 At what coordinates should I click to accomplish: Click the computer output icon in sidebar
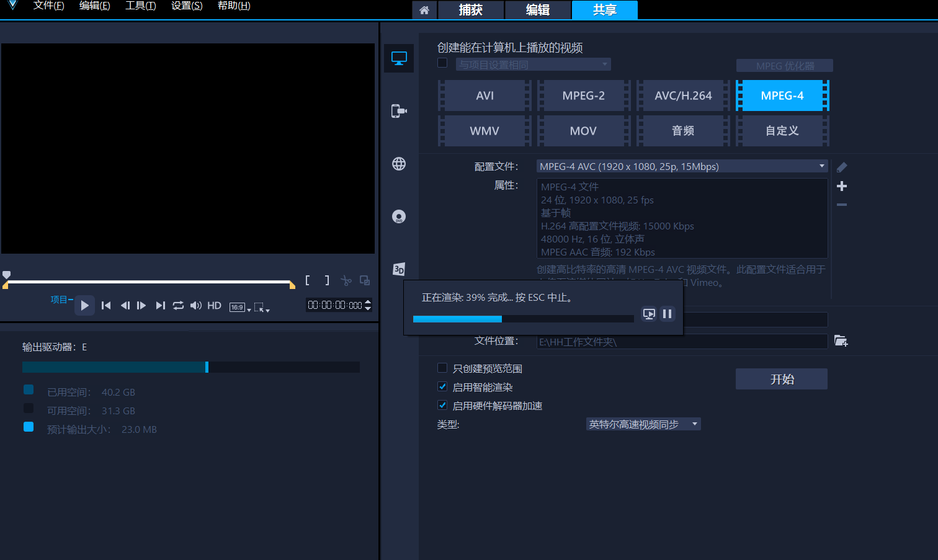point(399,59)
